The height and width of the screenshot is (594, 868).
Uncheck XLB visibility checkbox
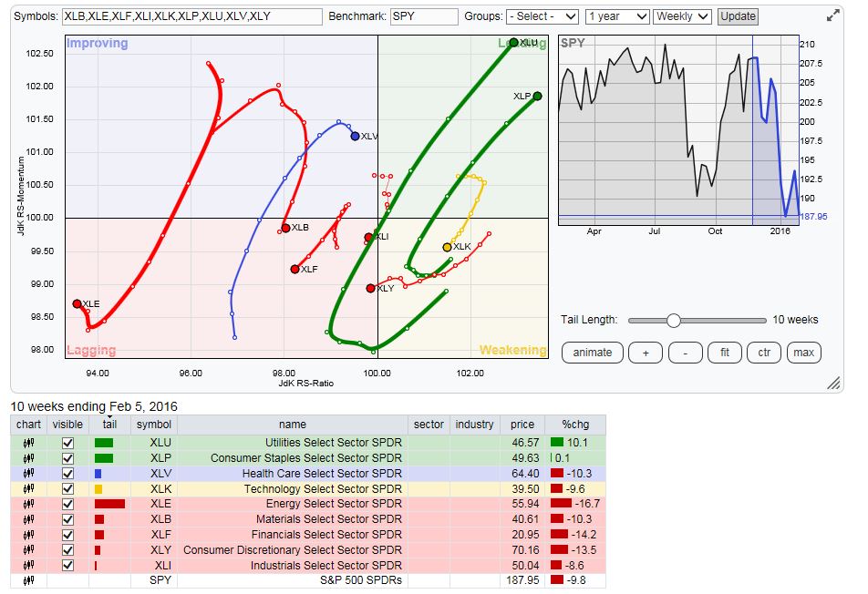(x=67, y=519)
